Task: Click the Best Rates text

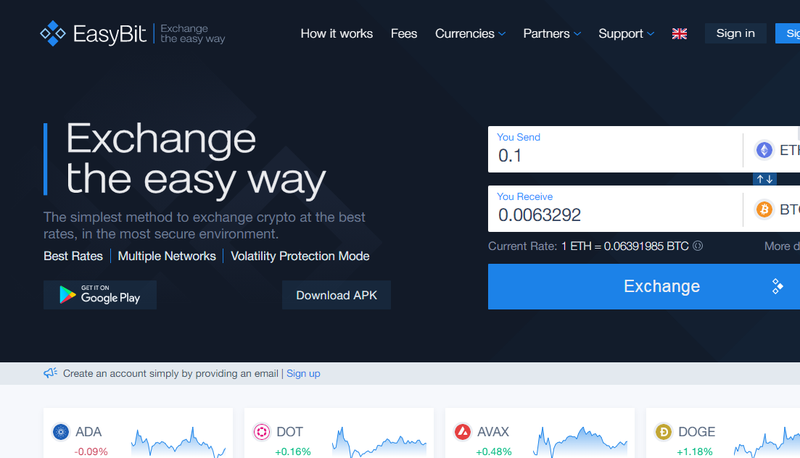Action: pyautogui.click(x=73, y=256)
